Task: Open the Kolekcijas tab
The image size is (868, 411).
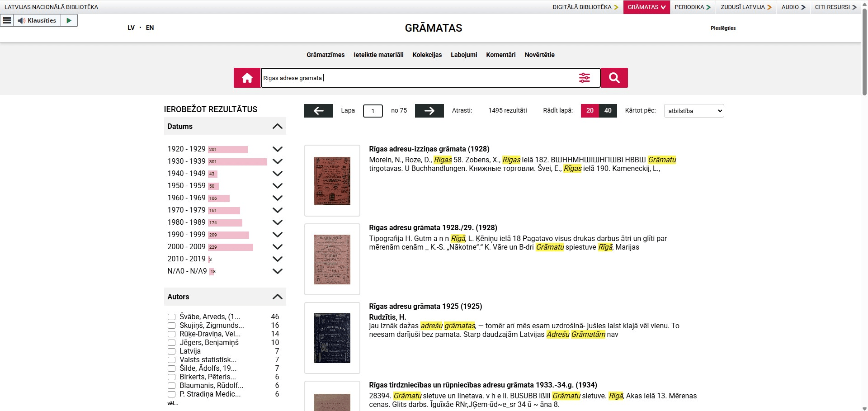Action: click(427, 55)
